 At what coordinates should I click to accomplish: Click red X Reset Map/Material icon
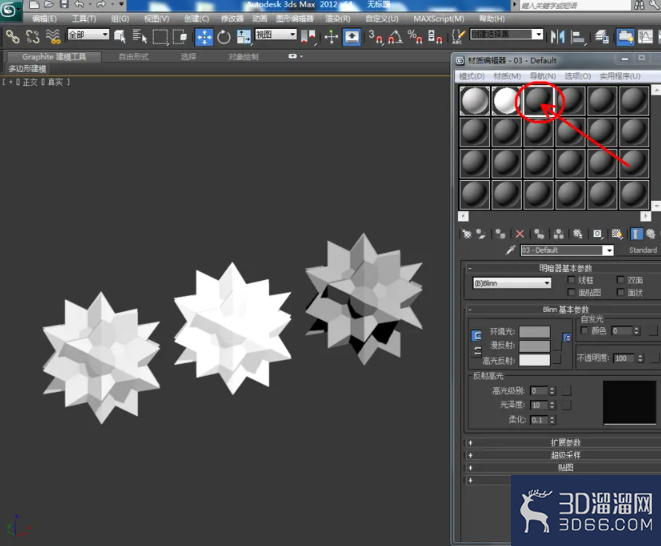520,234
